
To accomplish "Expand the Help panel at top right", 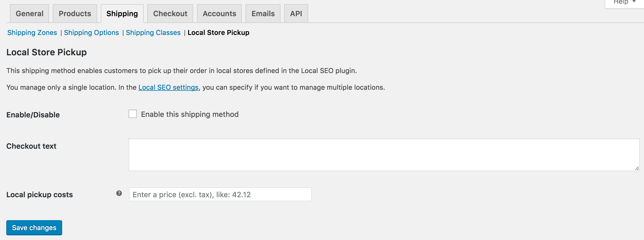I will [x=622, y=3].
